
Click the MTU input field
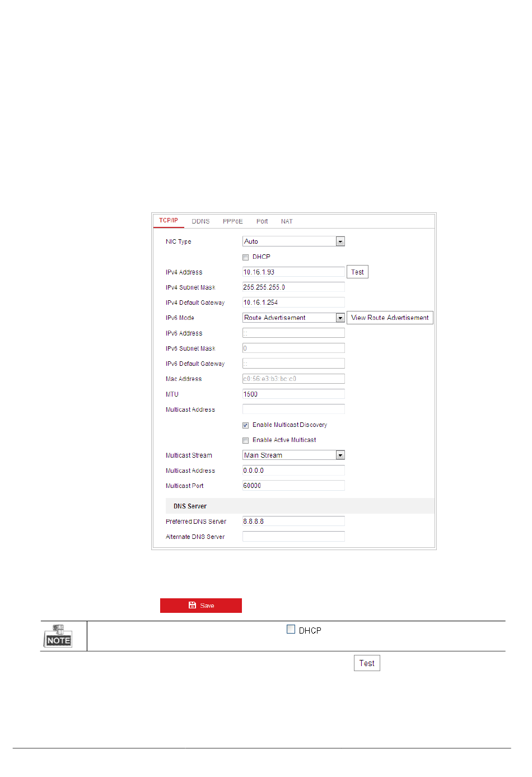tap(293, 394)
